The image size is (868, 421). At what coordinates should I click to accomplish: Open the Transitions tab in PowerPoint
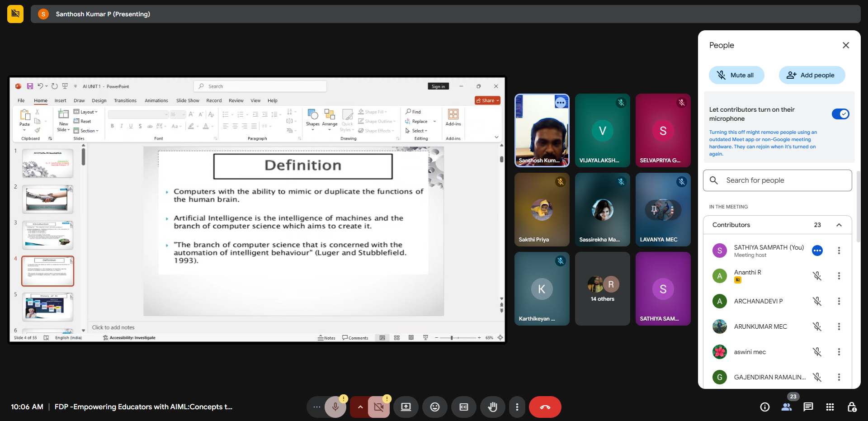[125, 101]
